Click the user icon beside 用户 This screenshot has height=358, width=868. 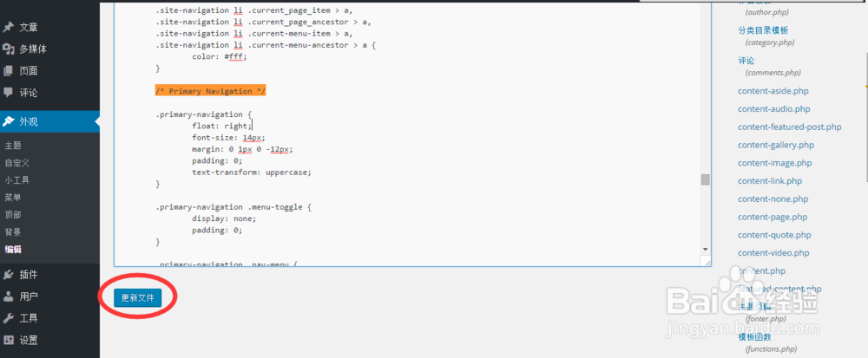[x=9, y=296]
